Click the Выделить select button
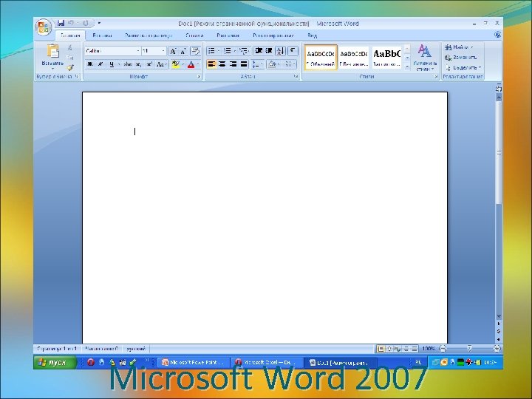This screenshot has height=399, width=532. (463, 67)
